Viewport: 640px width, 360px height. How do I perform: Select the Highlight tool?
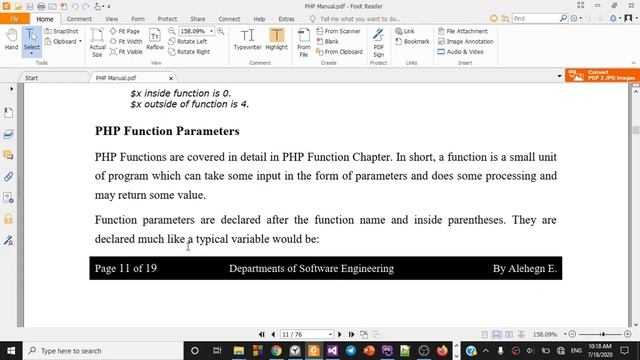click(276, 39)
